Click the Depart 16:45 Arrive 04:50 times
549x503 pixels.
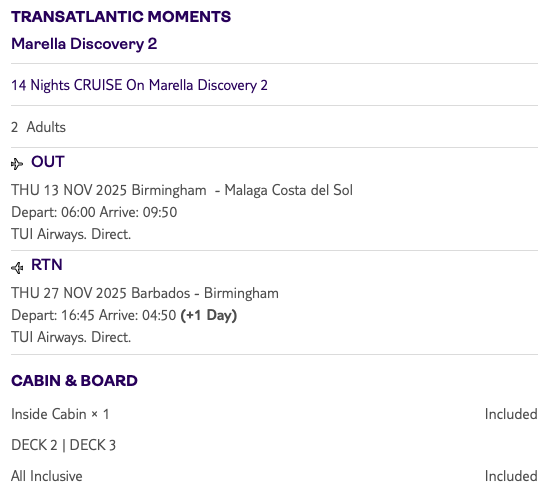[93, 315]
